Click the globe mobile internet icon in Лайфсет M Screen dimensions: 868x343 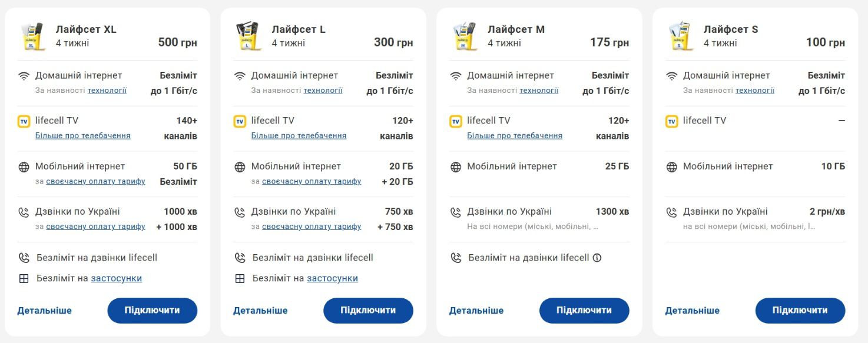pyautogui.click(x=456, y=167)
